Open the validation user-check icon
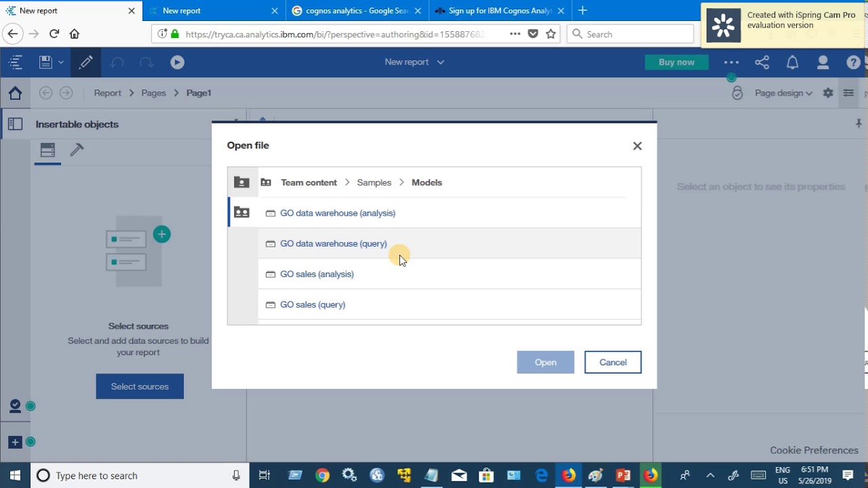The width and height of the screenshot is (868, 488). pos(15,406)
